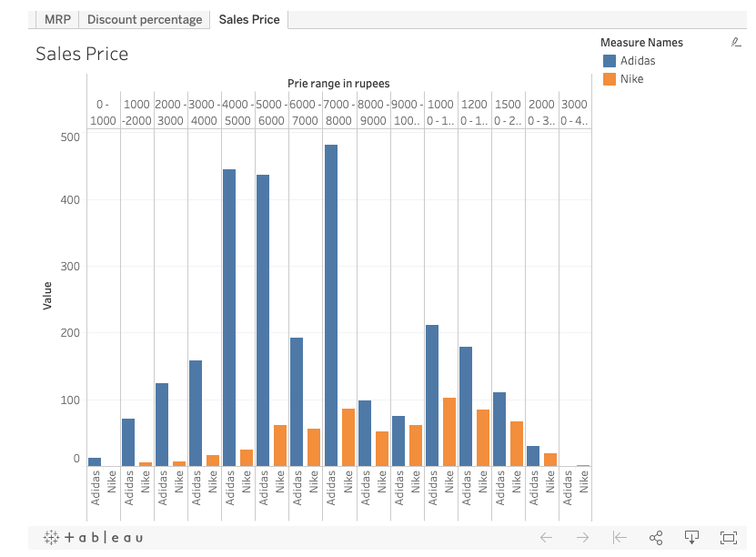This screenshot has height=557, width=756.
Task: Click the download icon
Action: coord(692,537)
